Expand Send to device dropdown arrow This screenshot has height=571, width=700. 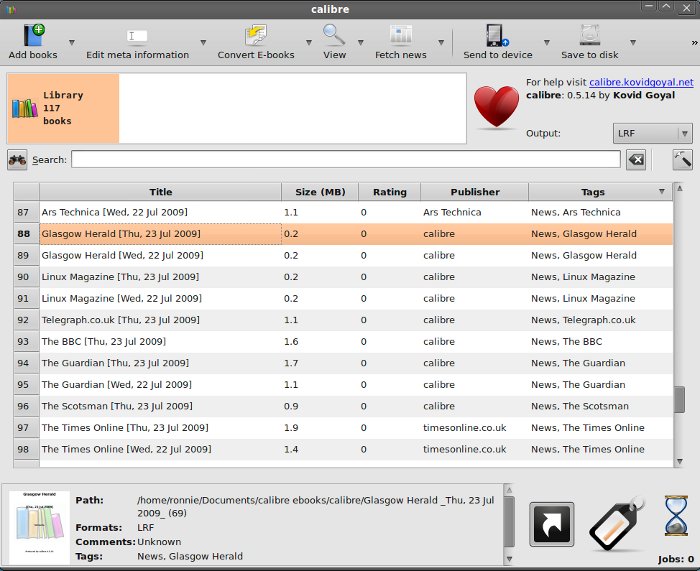[546, 43]
